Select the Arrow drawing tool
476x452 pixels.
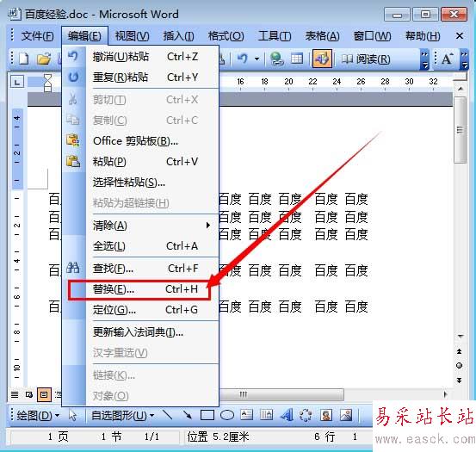pyautogui.click(x=187, y=415)
